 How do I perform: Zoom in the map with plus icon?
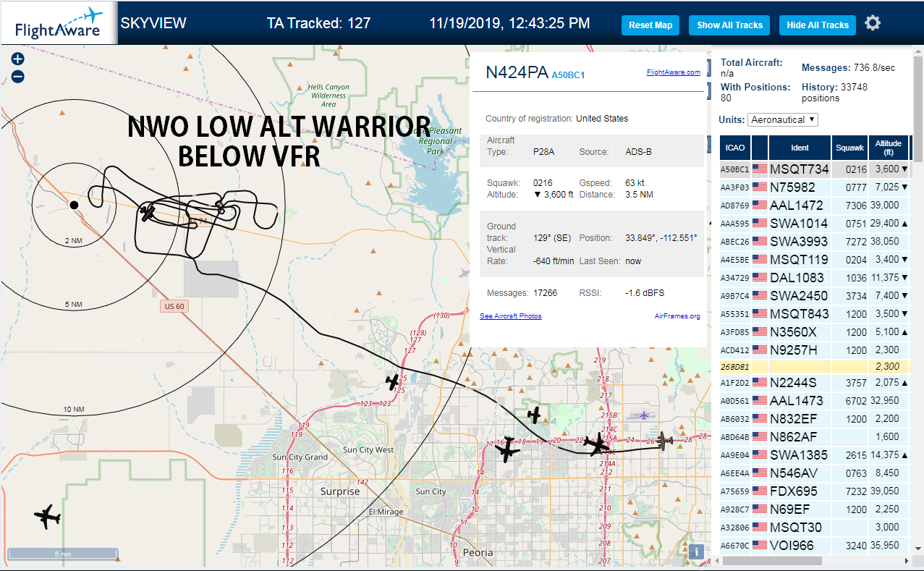[18, 59]
